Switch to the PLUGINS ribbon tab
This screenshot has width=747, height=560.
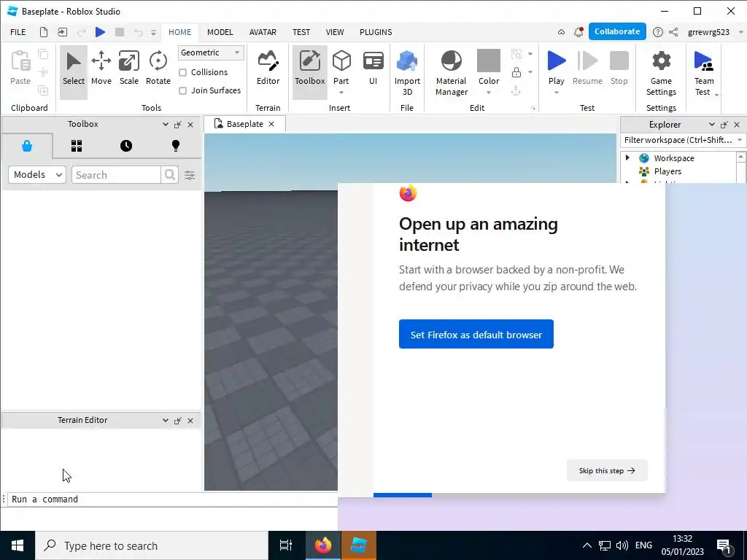pyautogui.click(x=376, y=32)
